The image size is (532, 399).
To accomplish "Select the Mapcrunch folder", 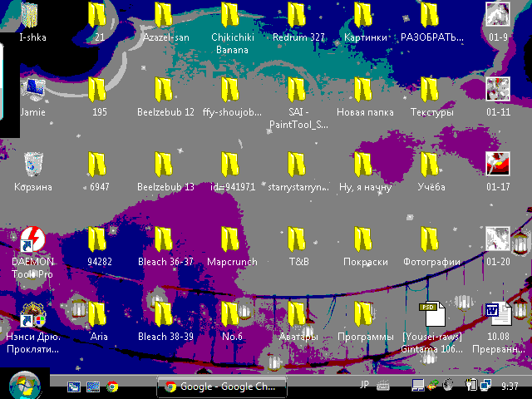I will [232, 240].
